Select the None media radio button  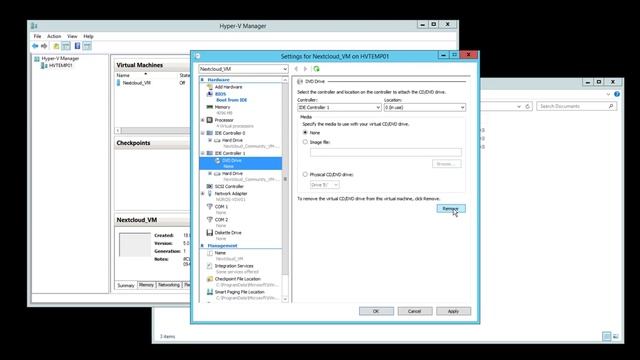click(x=305, y=133)
